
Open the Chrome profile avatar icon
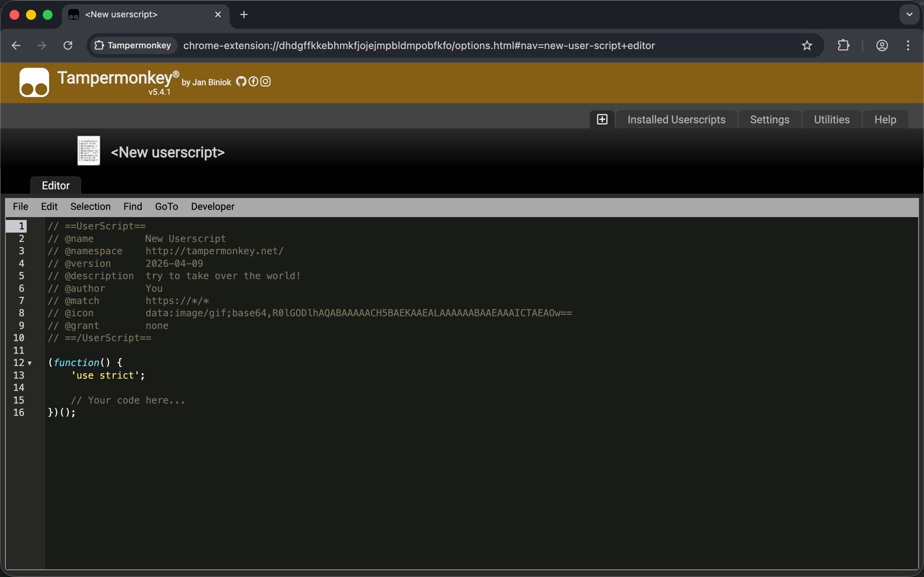tap(882, 45)
